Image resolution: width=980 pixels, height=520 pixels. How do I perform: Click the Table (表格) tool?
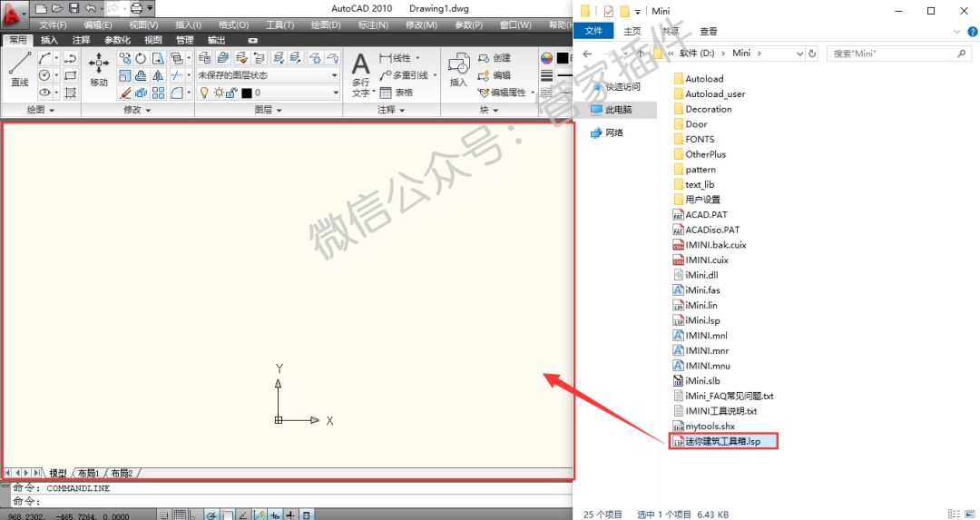coord(397,93)
